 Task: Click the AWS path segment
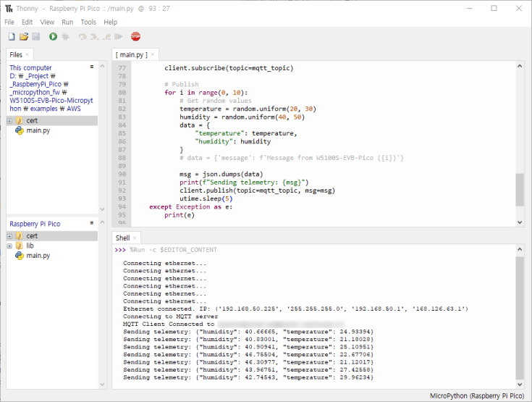pyautogui.click(x=74, y=109)
